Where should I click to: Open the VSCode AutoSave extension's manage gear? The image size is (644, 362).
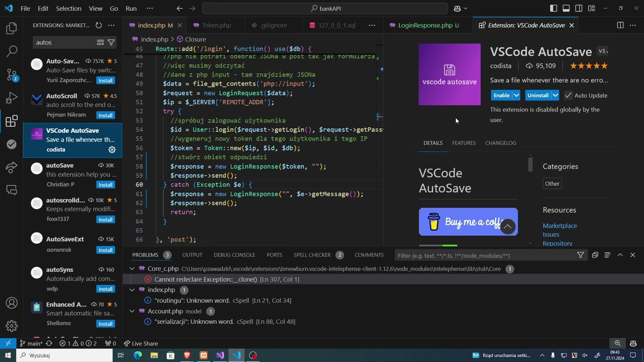(112, 149)
